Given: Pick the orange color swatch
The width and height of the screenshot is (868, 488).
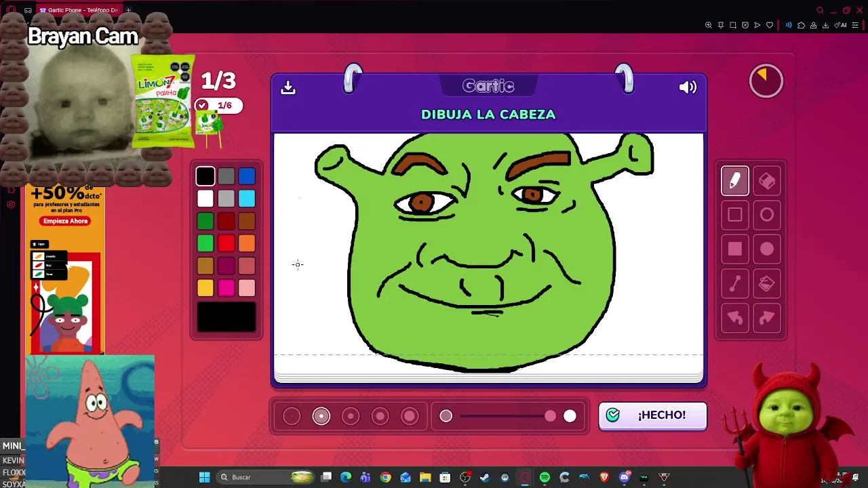Looking at the screenshot, I should click(x=247, y=243).
